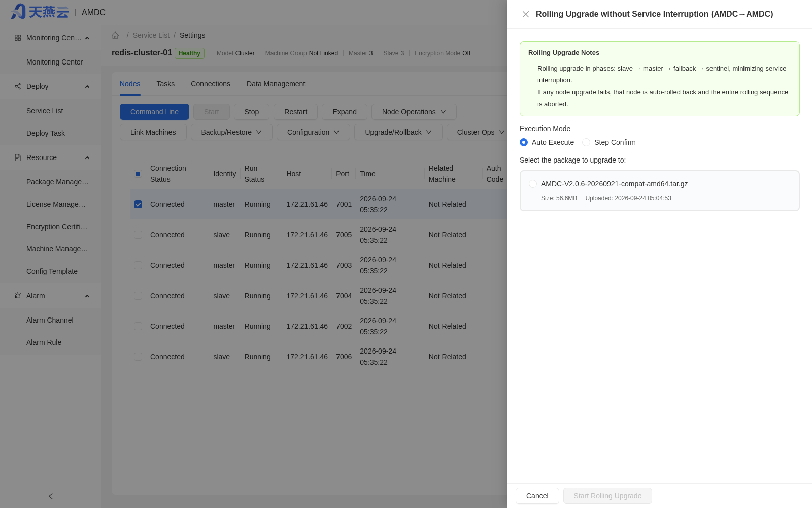
Task: Check the node with port 7004
Action: (x=138, y=296)
